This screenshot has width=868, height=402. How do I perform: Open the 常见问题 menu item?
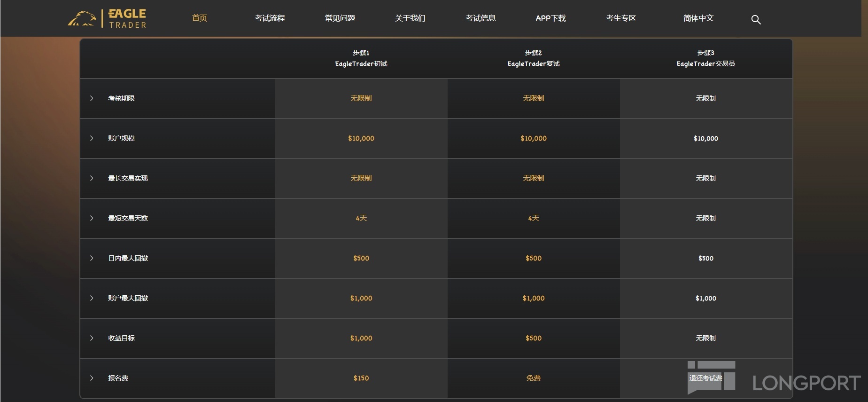340,18
